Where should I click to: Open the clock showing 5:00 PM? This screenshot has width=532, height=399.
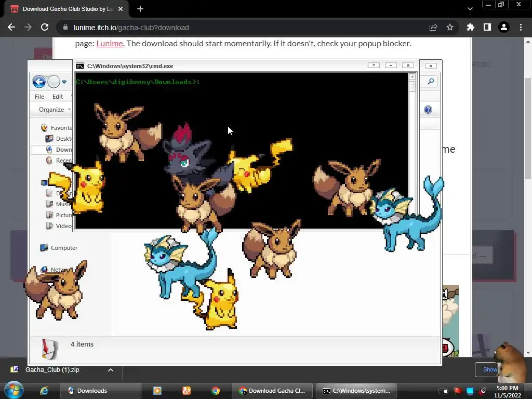pos(507,392)
